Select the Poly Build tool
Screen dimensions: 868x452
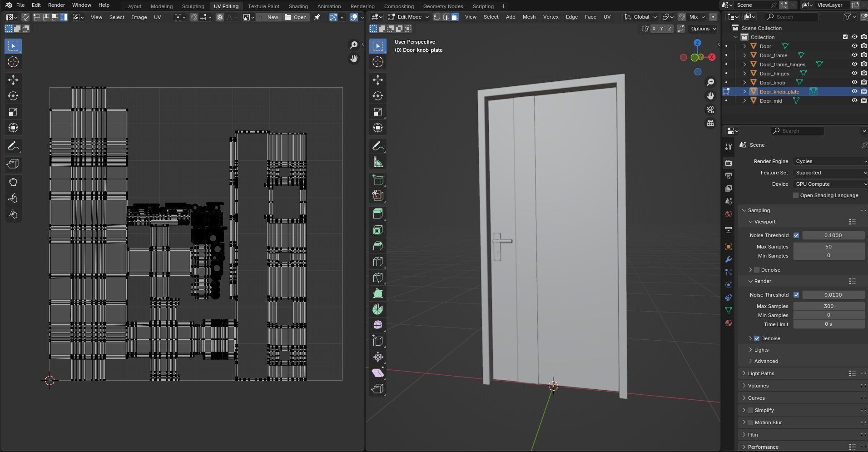click(x=378, y=293)
